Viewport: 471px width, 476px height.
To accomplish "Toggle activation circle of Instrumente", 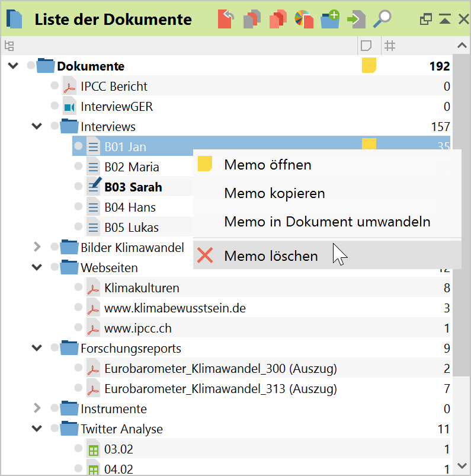I will [x=55, y=408].
